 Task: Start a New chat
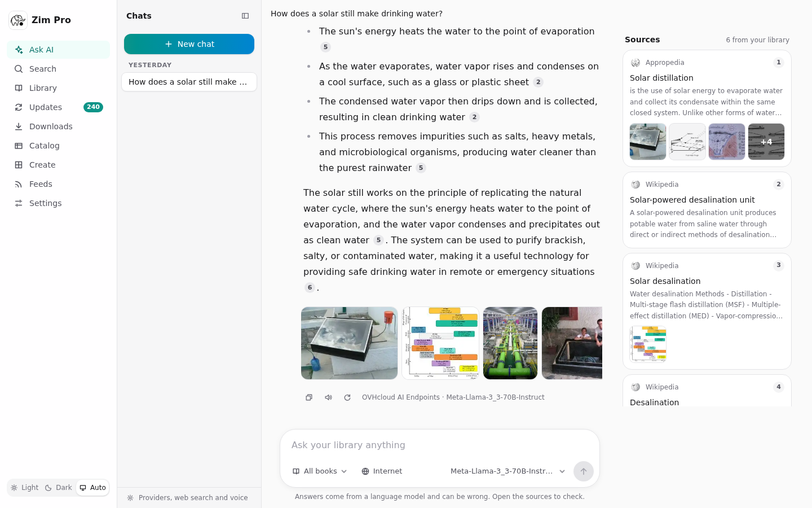tap(189, 44)
